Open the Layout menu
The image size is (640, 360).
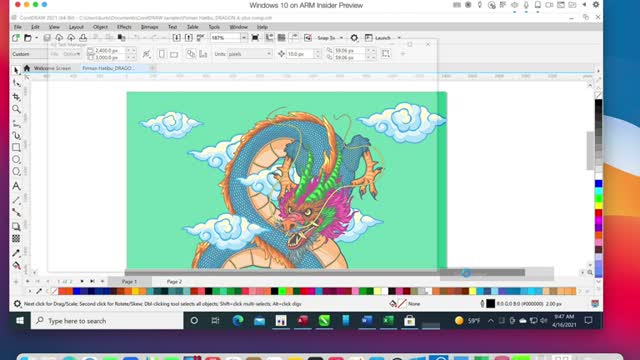pyautogui.click(x=76, y=27)
